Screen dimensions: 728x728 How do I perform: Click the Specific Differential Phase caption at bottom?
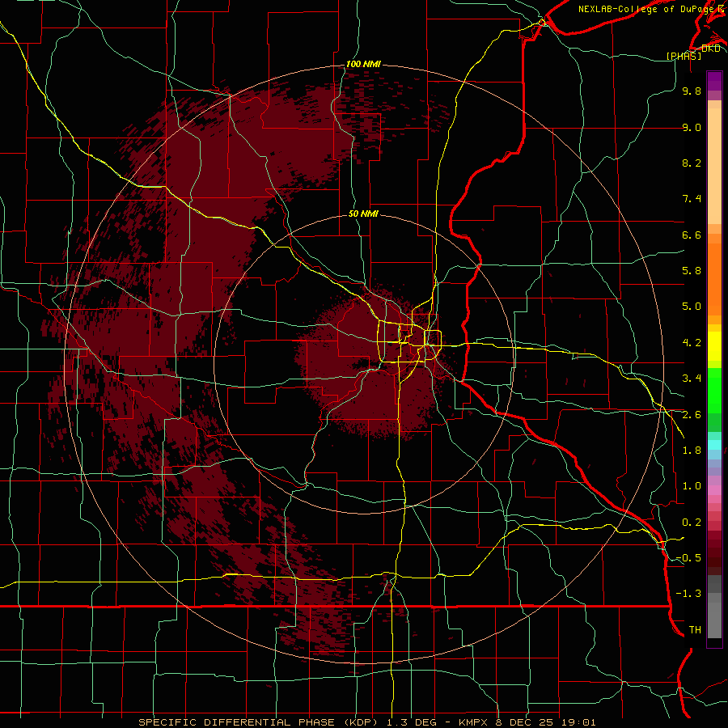click(x=367, y=722)
